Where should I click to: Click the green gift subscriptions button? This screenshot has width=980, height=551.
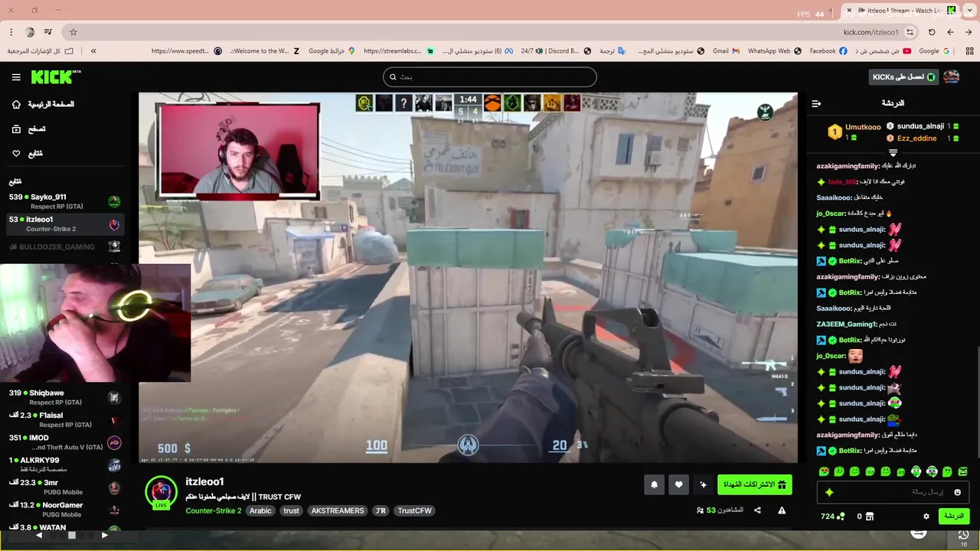[754, 484]
